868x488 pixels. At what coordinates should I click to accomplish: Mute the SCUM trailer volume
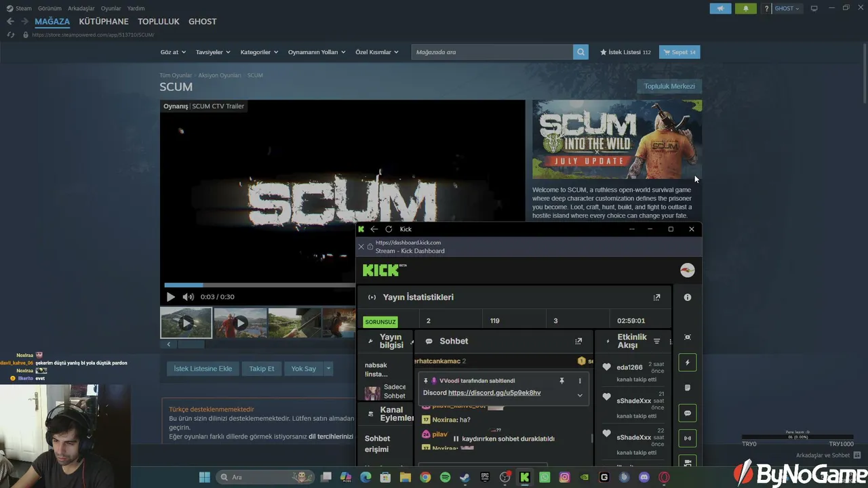188,297
